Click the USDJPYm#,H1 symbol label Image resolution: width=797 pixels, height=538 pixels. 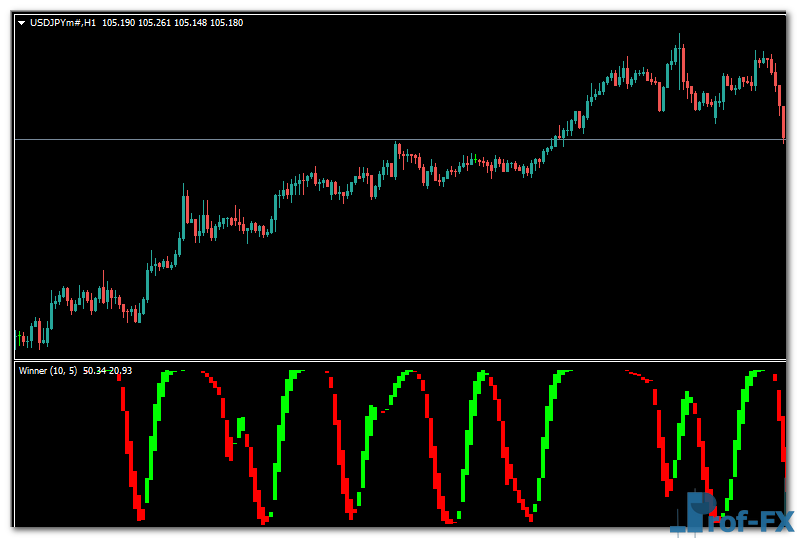[63, 22]
